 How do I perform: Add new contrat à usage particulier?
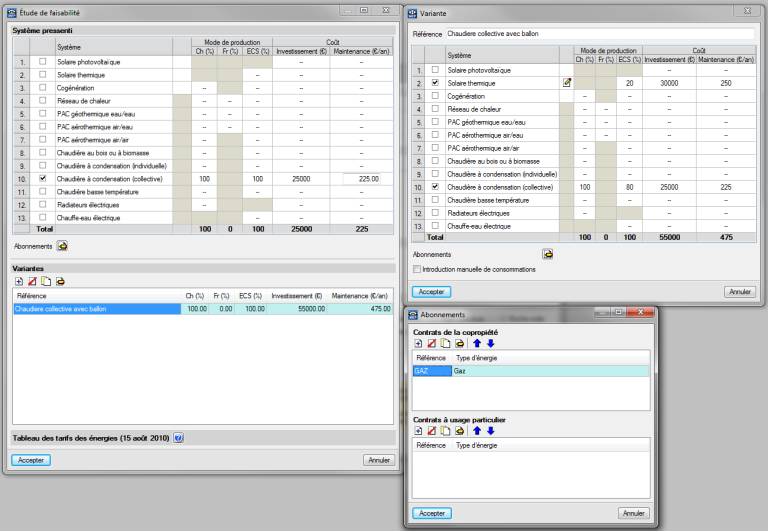click(x=418, y=431)
